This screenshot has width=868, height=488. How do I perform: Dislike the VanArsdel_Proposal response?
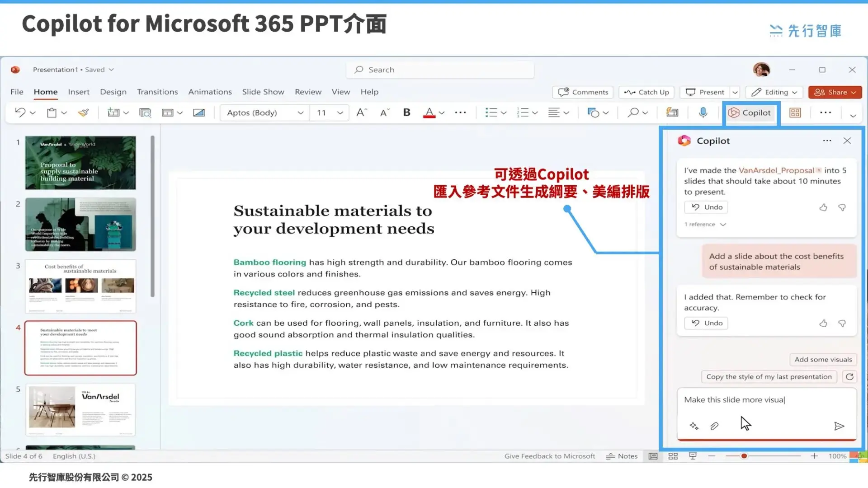(x=842, y=207)
